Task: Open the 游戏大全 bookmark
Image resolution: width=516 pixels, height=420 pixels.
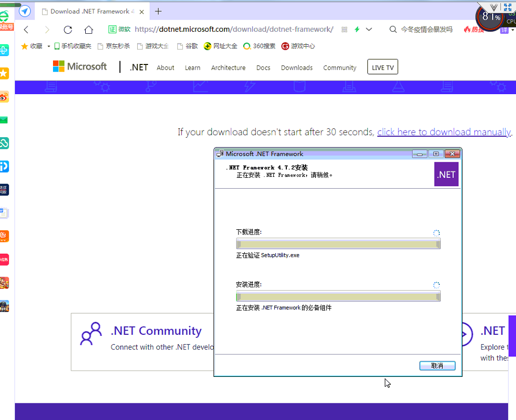Action: tap(153, 46)
